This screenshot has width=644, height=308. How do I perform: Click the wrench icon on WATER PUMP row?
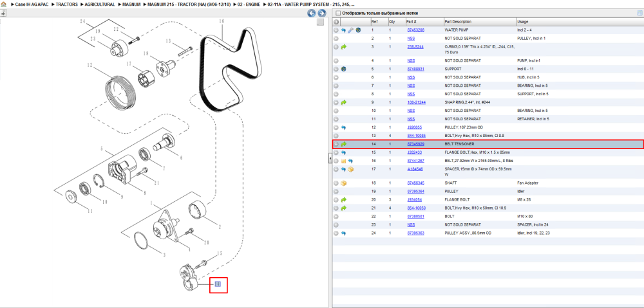click(x=351, y=30)
